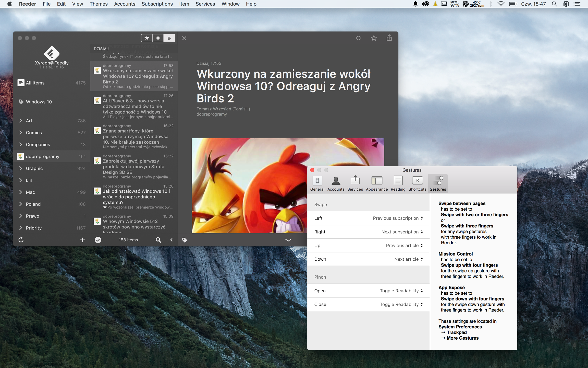The height and width of the screenshot is (368, 588).
Task: Toggle the article unread circle
Action: point(358,38)
